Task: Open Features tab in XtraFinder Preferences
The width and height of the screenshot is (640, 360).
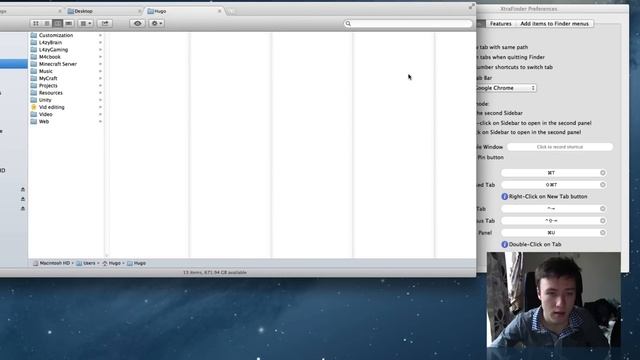Action: coord(500,24)
